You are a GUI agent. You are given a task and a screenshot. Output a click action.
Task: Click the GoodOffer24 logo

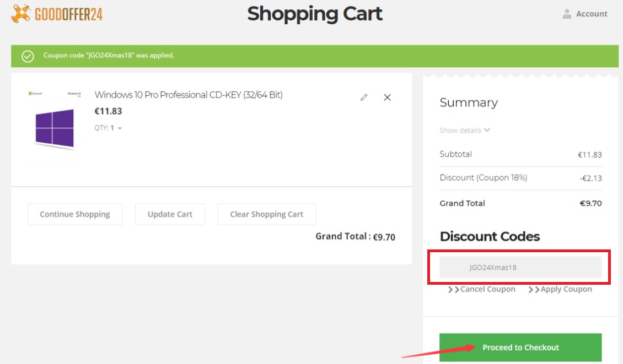click(x=57, y=14)
